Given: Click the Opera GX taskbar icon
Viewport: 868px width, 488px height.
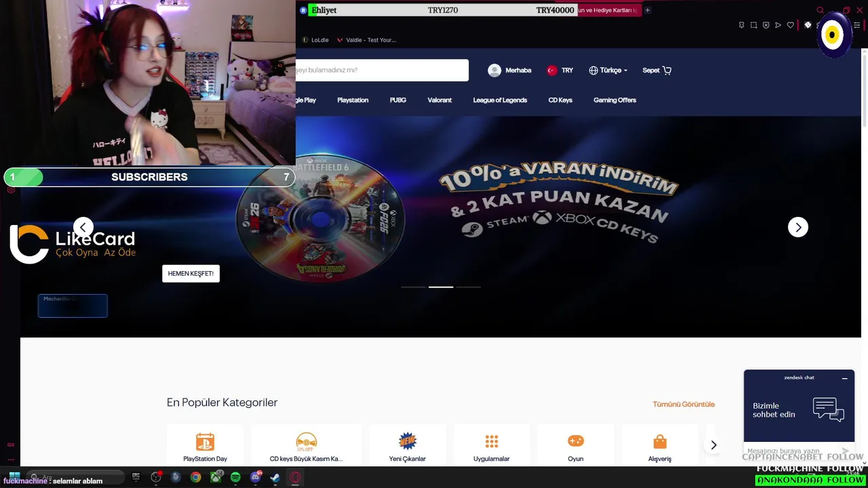Looking at the screenshot, I should (295, 477).
